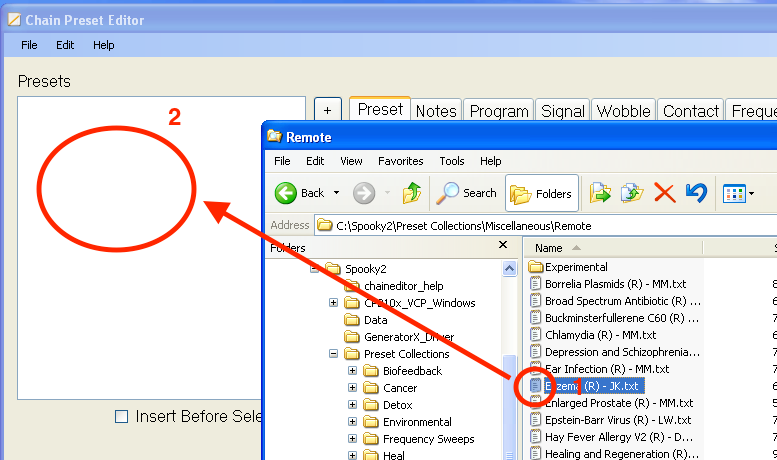Open File menu in Chain Preset Editor

(29, 45)
